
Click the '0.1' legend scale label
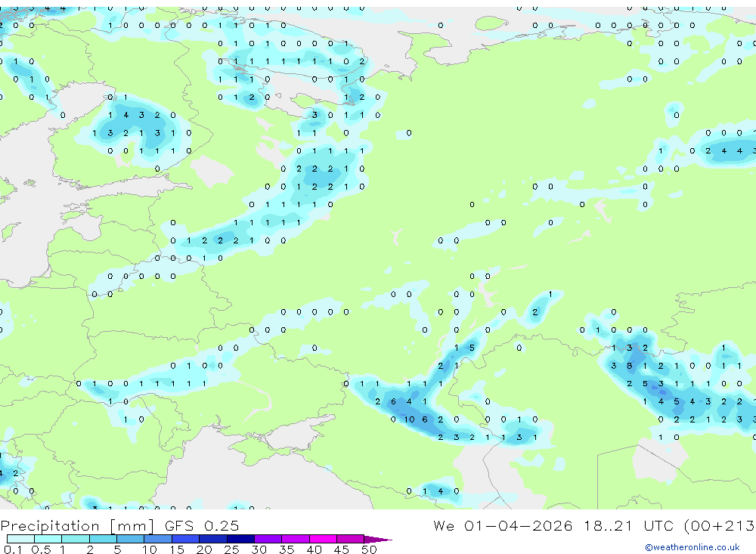[13, 549]
